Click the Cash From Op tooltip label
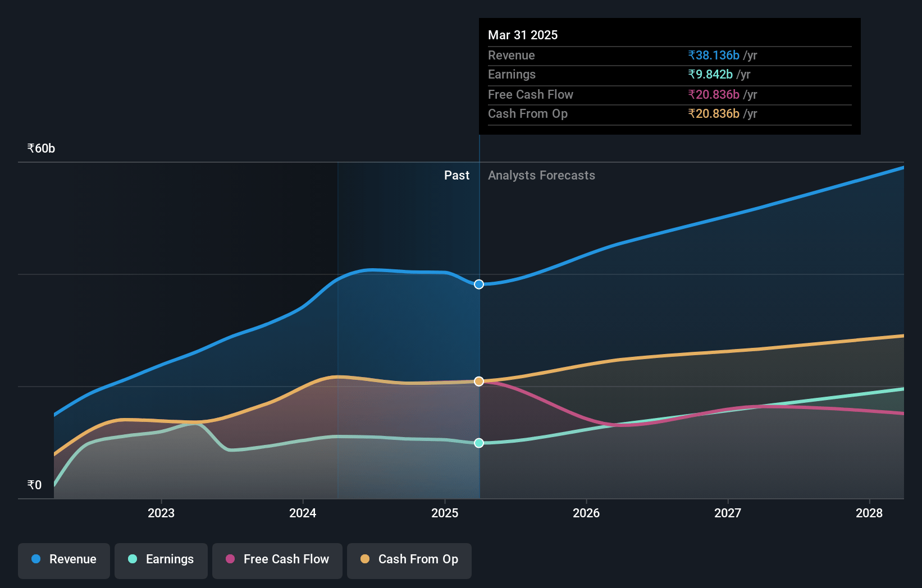 click(528, 113)
